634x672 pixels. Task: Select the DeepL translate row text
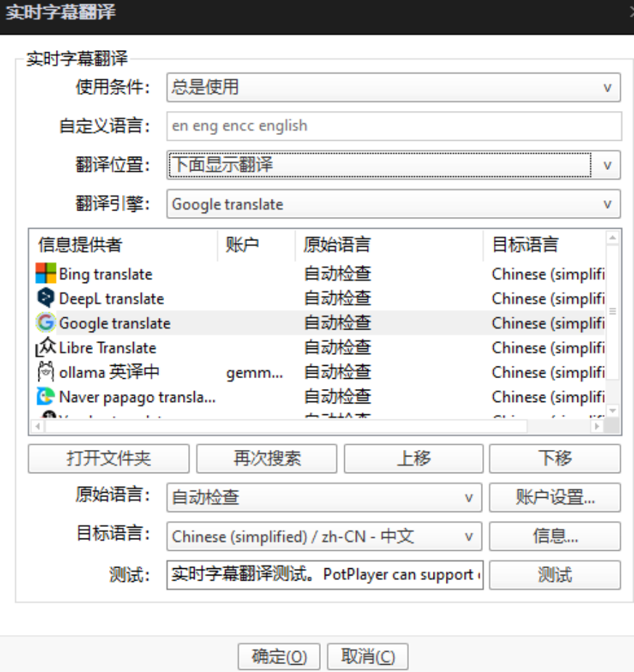point(112,299)
